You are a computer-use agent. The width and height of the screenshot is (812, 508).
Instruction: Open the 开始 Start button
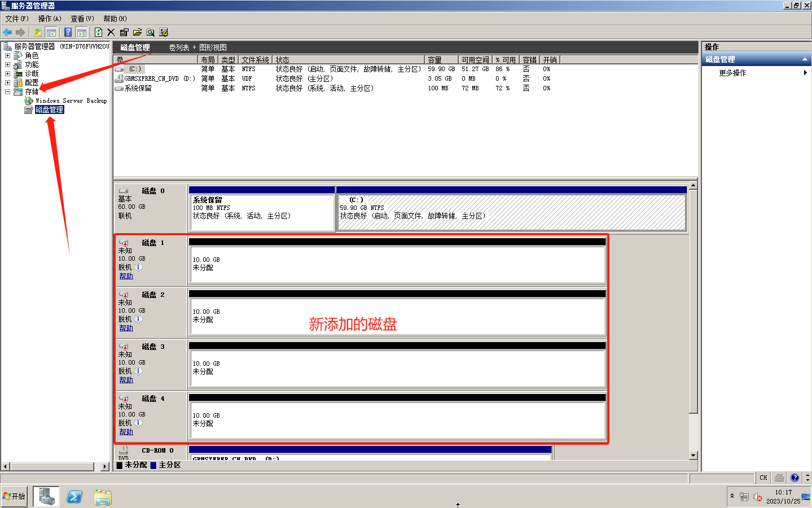14,496
